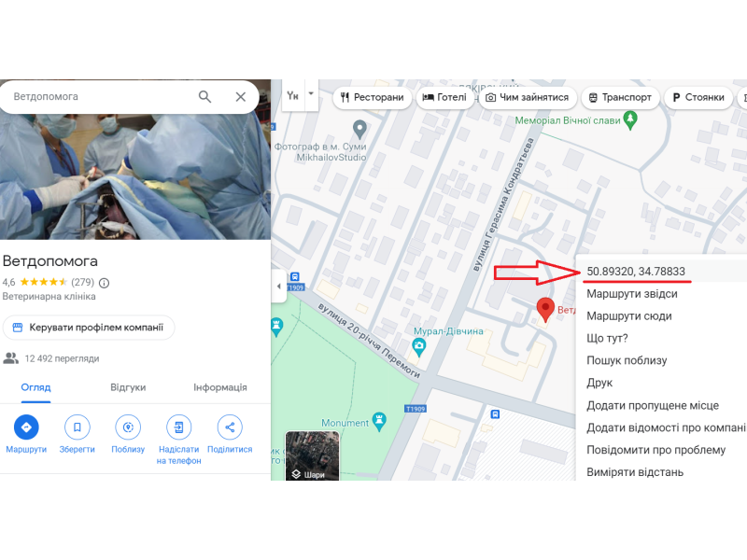Clear the search with the X icon
Image resolution: width=747 pixels, height=560 pixels.
pyautogui.click(x=241, y=97)
